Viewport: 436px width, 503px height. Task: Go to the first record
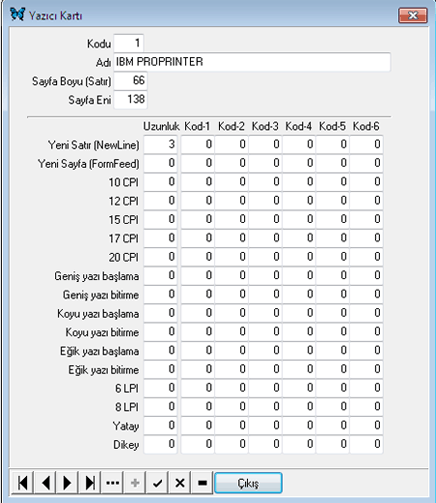[x=22, y=482]
